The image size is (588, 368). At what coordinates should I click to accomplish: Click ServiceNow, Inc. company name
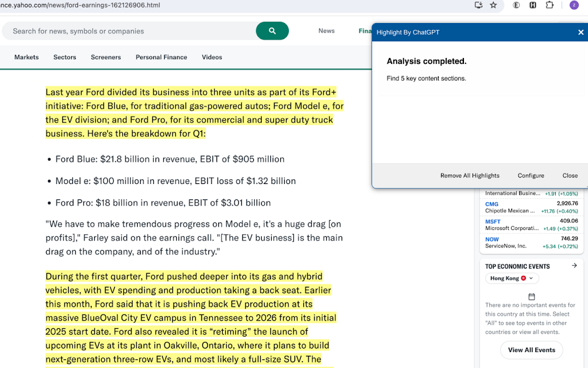click(x=506, y=246)
